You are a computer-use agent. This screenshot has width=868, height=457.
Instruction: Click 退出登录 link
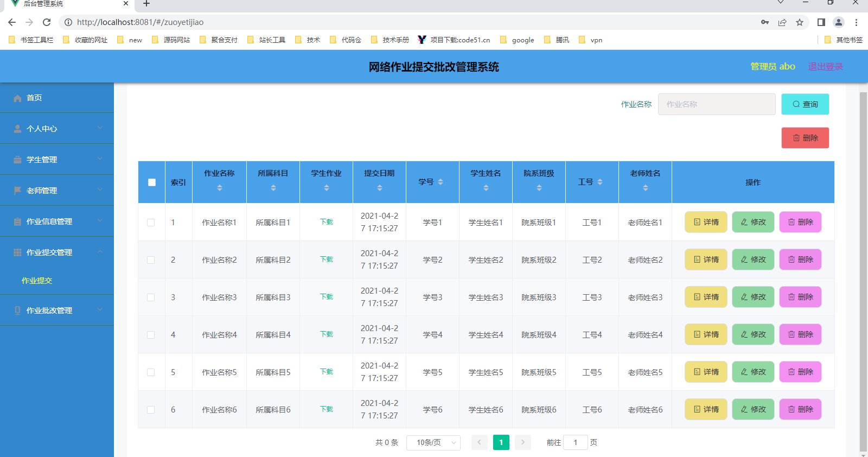point(825,67)
